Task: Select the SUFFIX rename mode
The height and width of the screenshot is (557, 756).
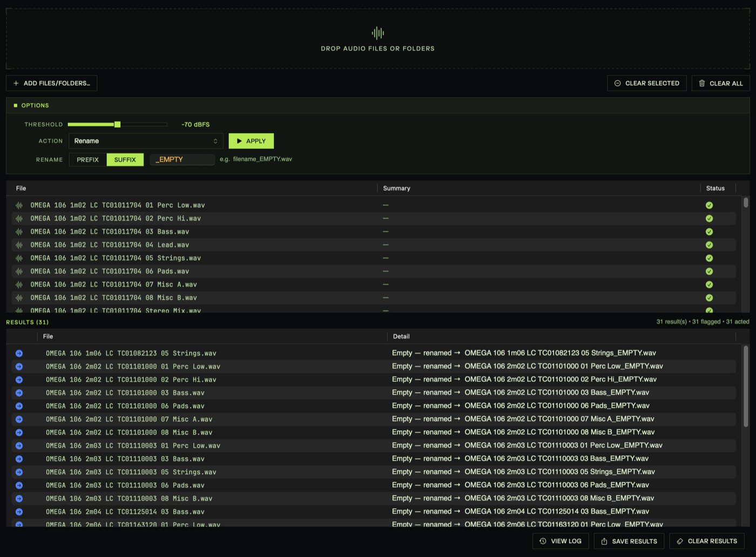Action: 125,160
